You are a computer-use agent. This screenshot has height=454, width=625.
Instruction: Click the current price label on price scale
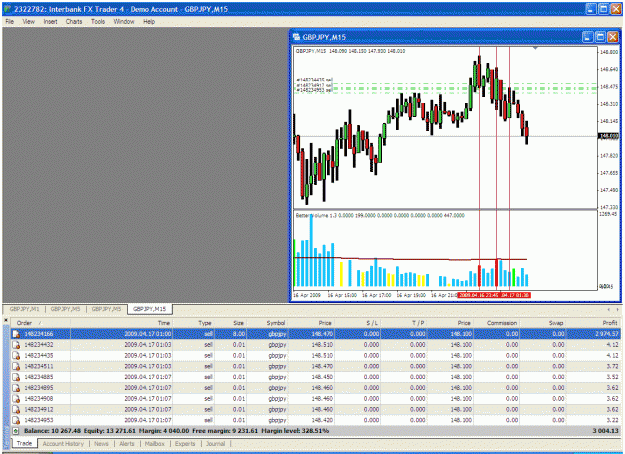click(x=609, y=136)
